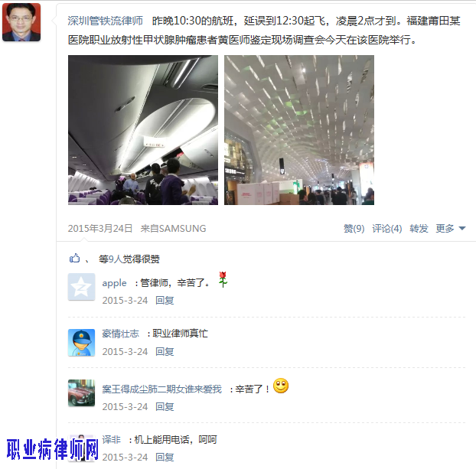Click the thumbs-up like icon
The width and height of the screenshot is (476, 469).
tap(74, 259)
